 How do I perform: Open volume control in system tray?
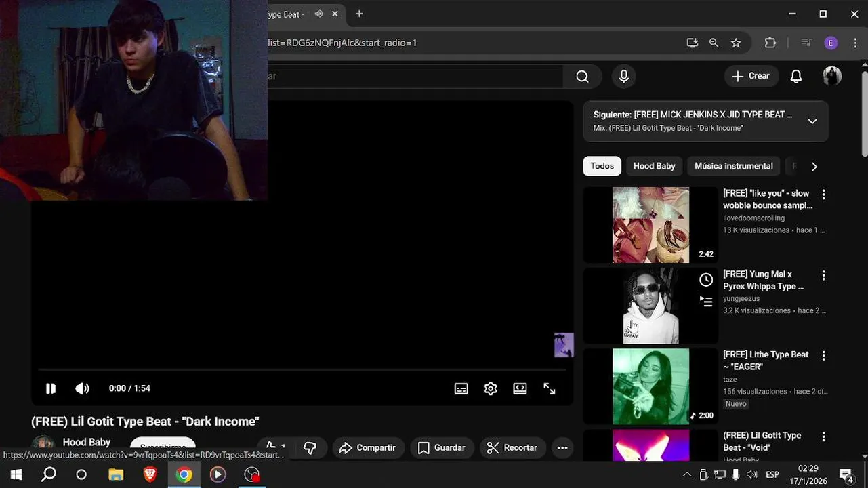coord(751,474)
